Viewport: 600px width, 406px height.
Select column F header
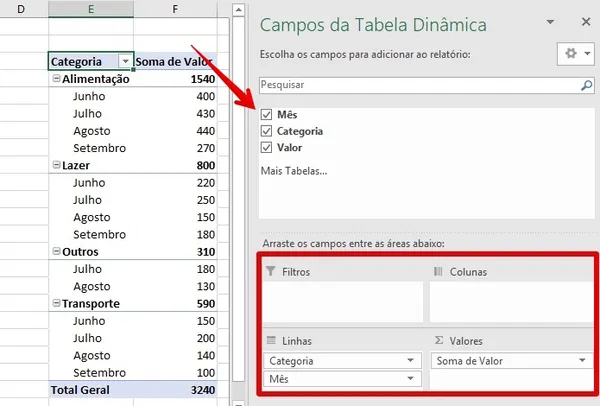175,8
